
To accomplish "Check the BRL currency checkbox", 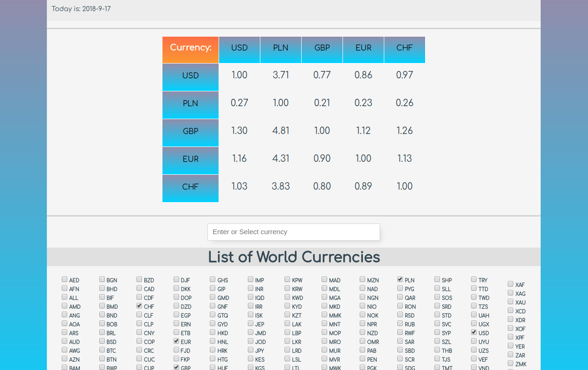I will (x=102, y=332).
